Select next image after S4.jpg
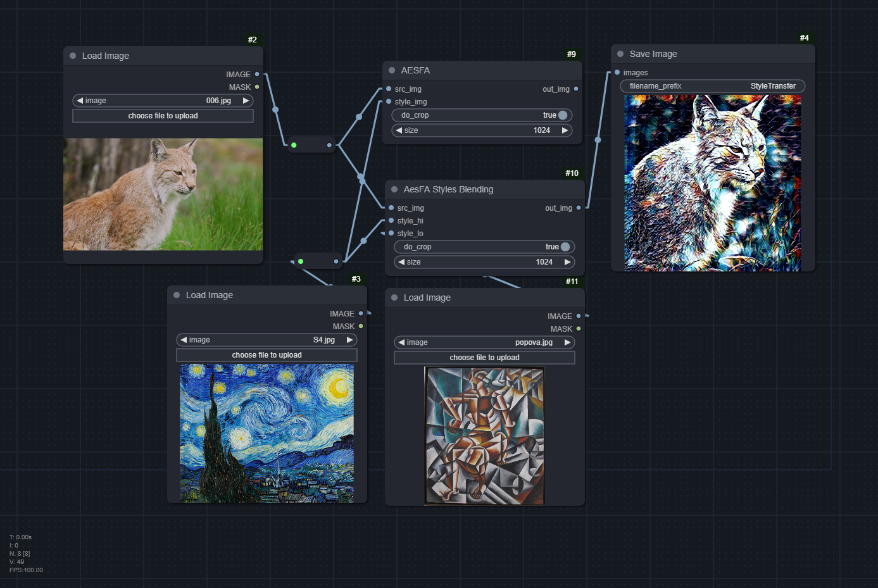The height and width of the screenshot is (588, 878). pyautogui.click(x=349, y=340)
